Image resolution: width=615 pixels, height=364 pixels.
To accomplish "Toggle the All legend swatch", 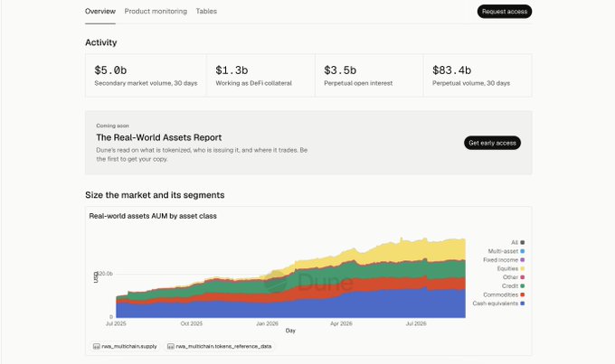I will pos(523,243).
